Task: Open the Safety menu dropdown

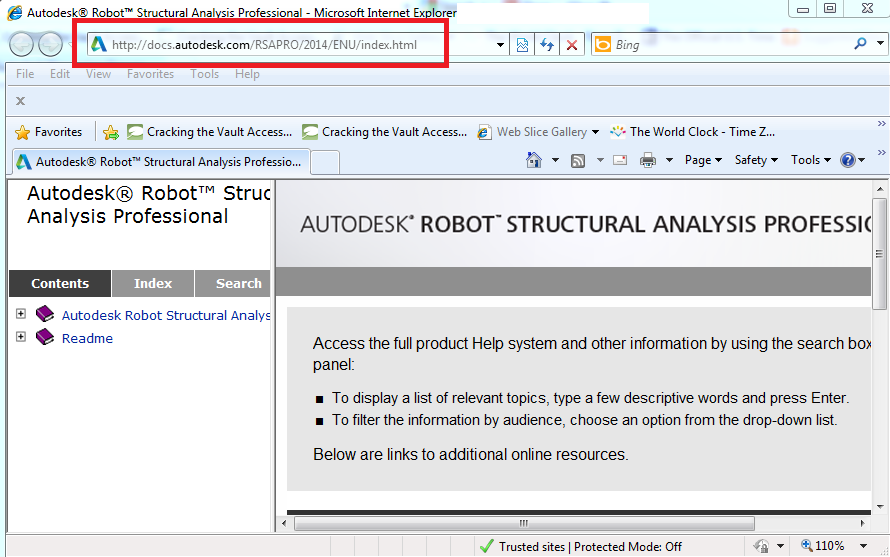Action: (756, 160)
